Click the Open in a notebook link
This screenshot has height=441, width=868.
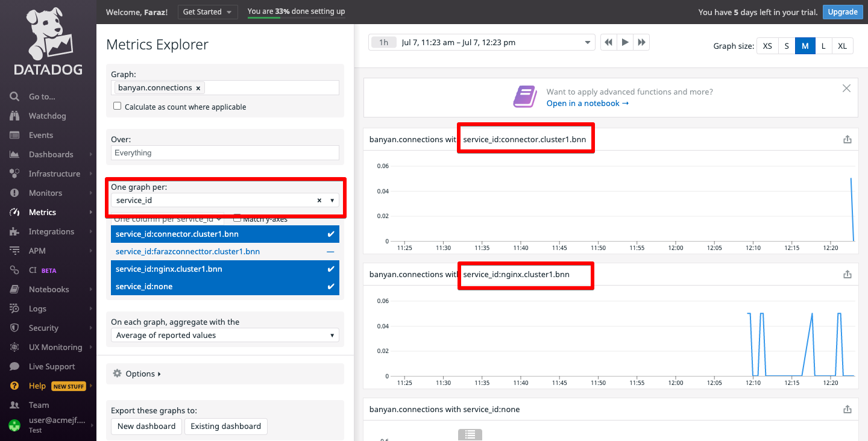pyautogui.click(x=587, y=103)
